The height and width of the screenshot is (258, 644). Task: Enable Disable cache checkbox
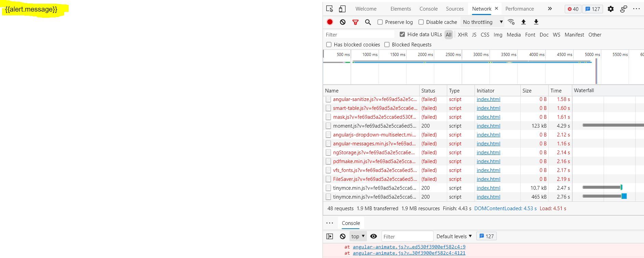click(421, 22)
